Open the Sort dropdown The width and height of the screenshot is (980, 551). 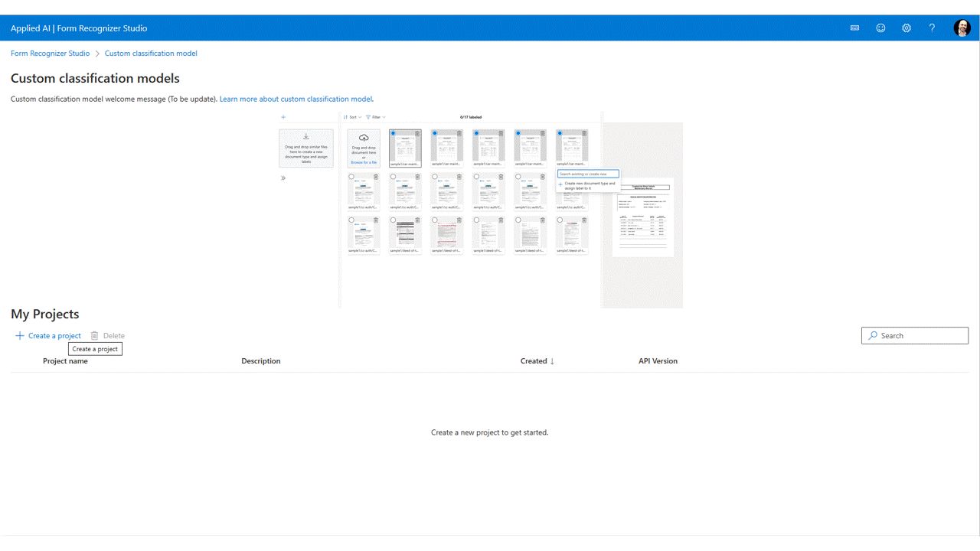click(x=353, y=117)
